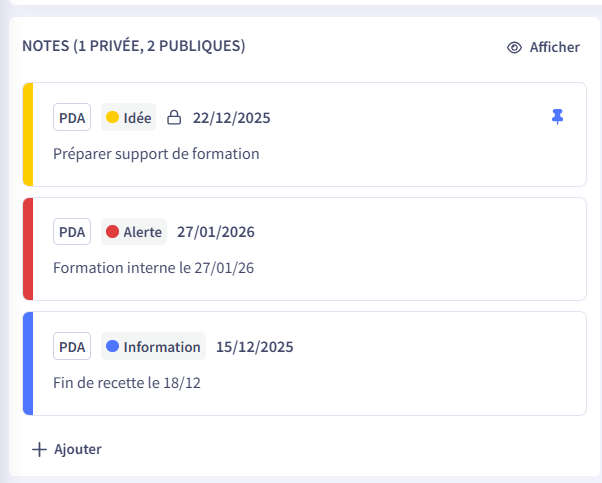The height and width of the screenshot is (483, 602).
Task: Click the eye icon next to Afficher
Action: (x=515, y=47)
